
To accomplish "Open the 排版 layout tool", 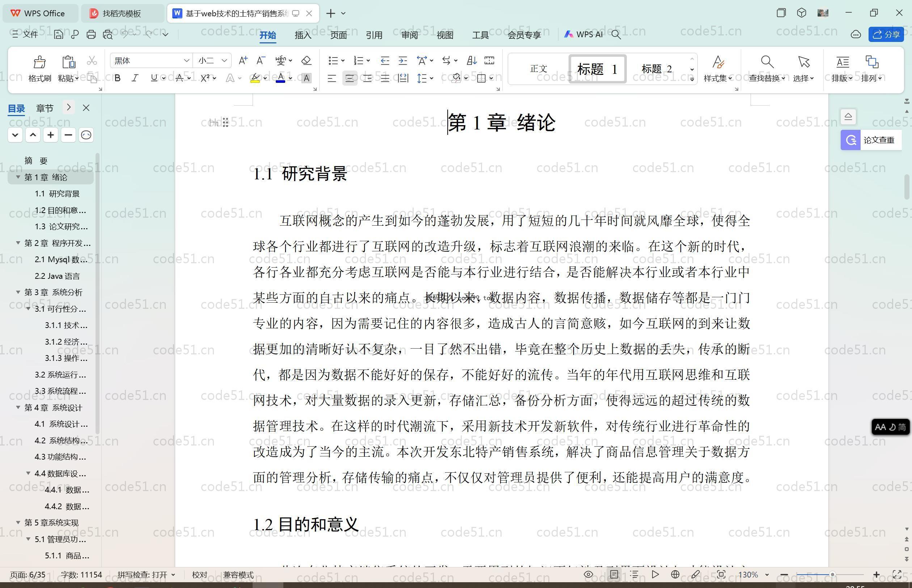I will pos(842,69).
